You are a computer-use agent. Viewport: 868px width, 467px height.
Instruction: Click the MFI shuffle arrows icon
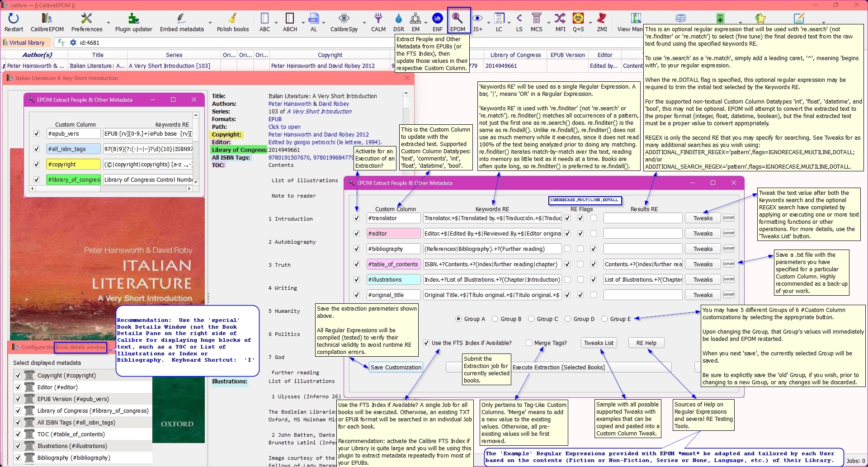[560, 19]
